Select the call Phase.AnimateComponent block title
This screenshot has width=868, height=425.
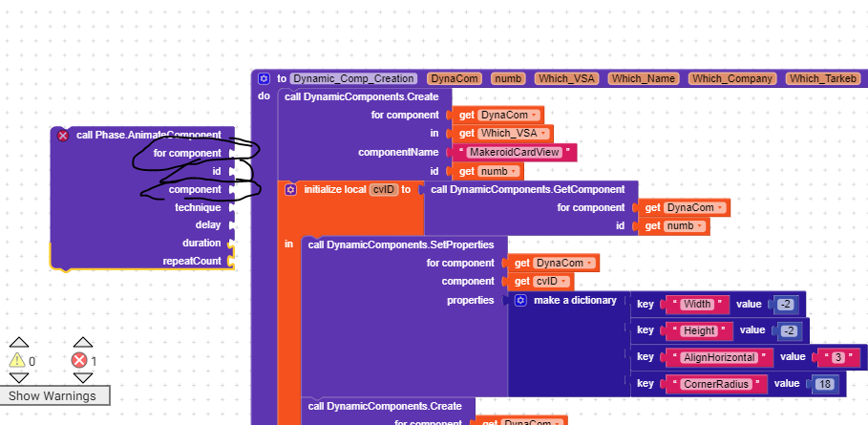148,135
